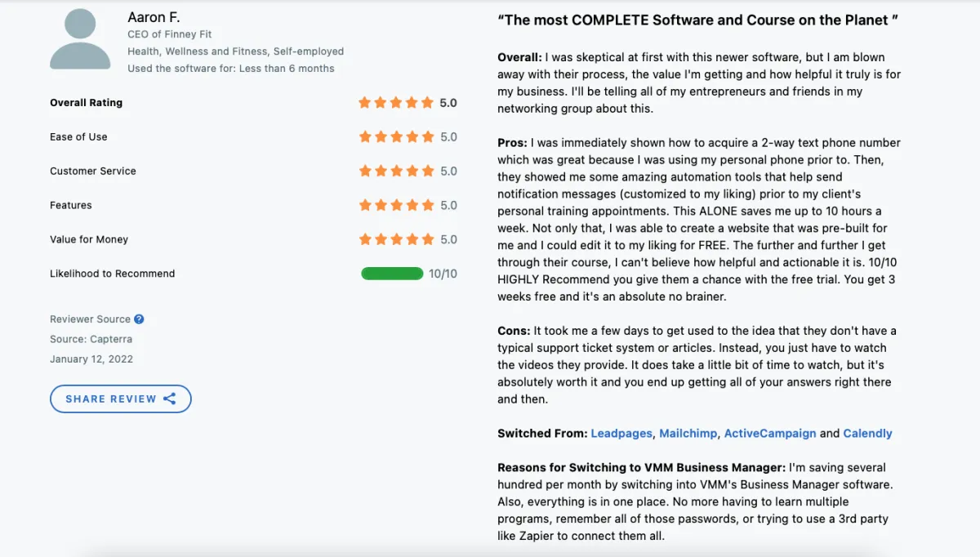Screen dimensions: 980x557
Task: Open the Leadpages link
Action: point(621,434)
